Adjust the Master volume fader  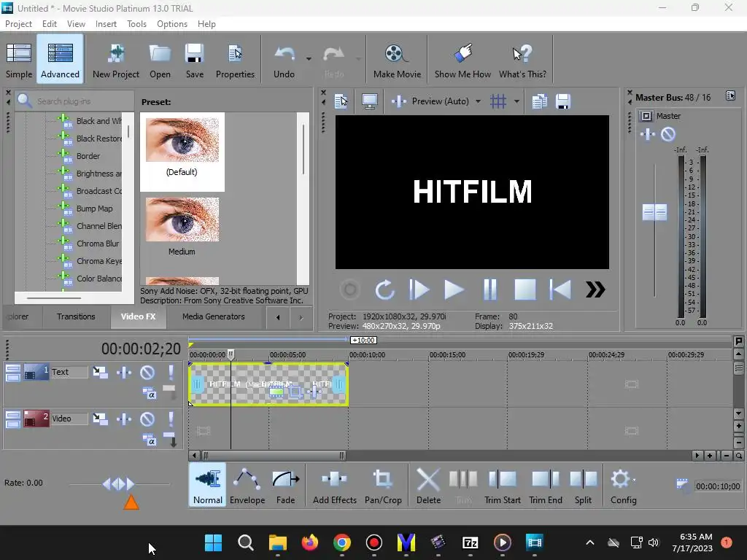[654, 212]
